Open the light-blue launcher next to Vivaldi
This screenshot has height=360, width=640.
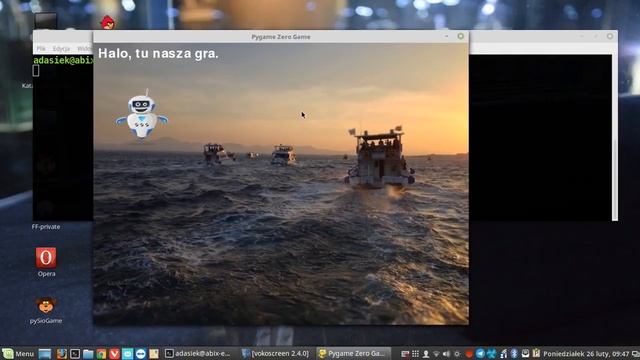(127, 353)
